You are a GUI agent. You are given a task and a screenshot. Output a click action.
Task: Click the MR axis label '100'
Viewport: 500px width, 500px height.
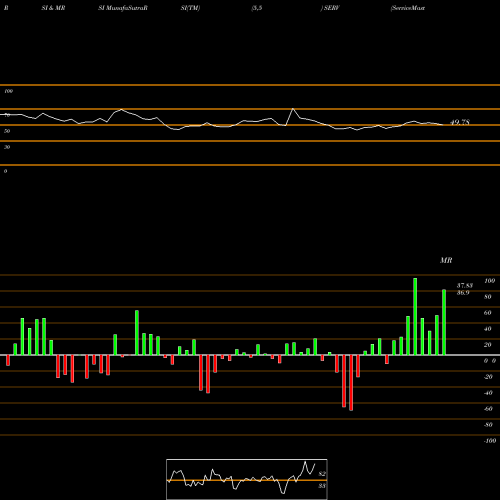pyautogui.click(x=489, y=281)
